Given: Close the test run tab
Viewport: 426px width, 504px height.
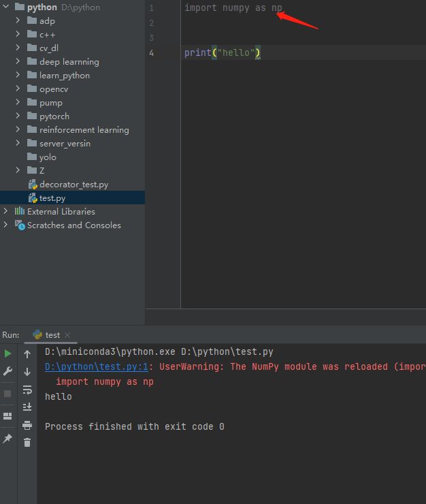Looking at the screenshot, I should pyautogui.click(x=67, y=335).
